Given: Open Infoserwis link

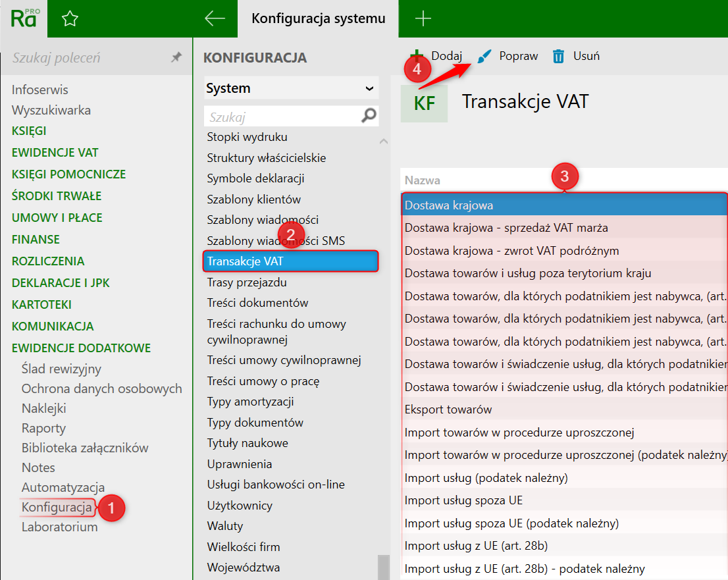Looking at the screenshot, I should click(x=39, y=90).
